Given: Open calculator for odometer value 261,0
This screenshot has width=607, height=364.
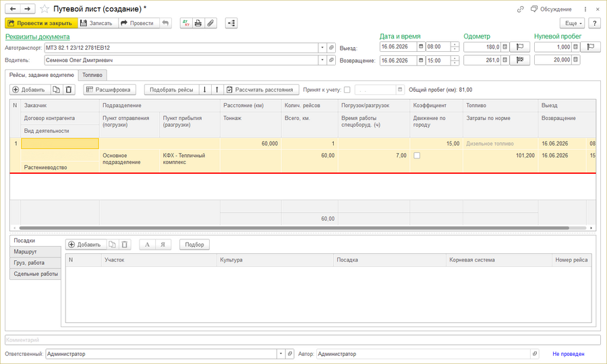Looking at the screenshot, I should 504,60.
